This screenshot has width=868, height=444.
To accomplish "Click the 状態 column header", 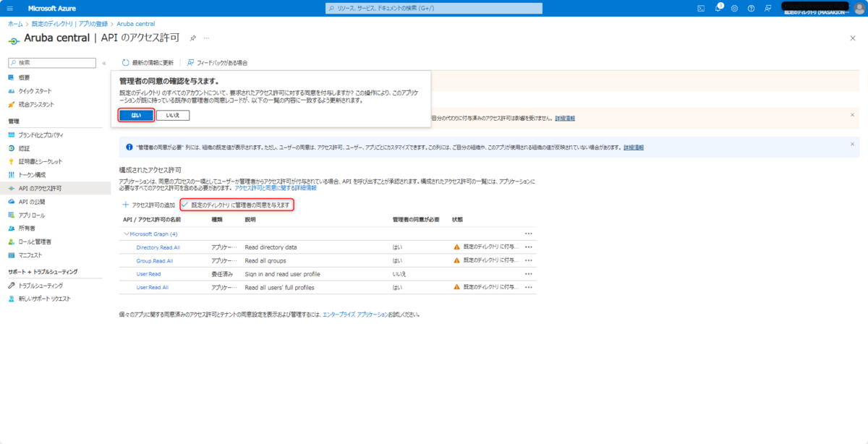I will tap(457, 219).
